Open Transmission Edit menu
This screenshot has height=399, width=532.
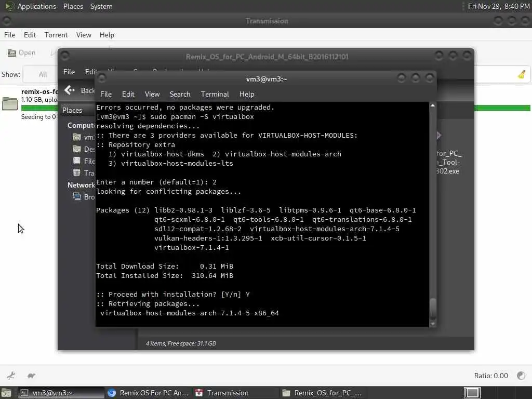[x=30, y=35]
